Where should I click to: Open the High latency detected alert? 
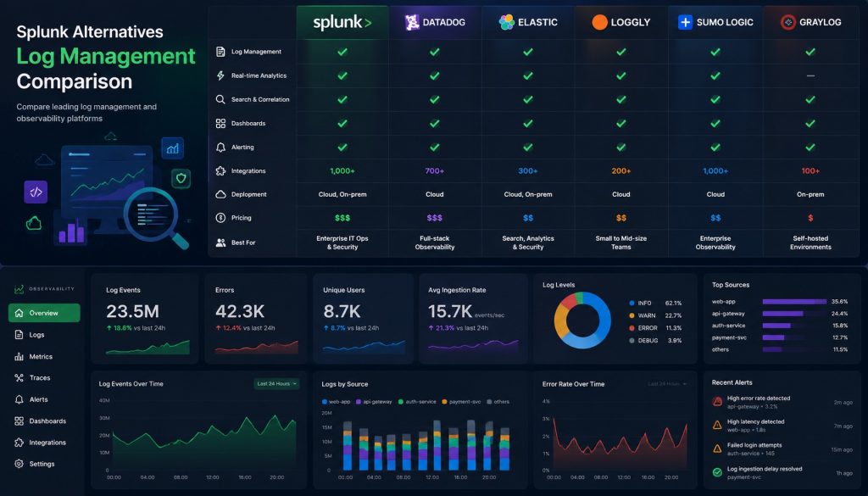(782, 425)
